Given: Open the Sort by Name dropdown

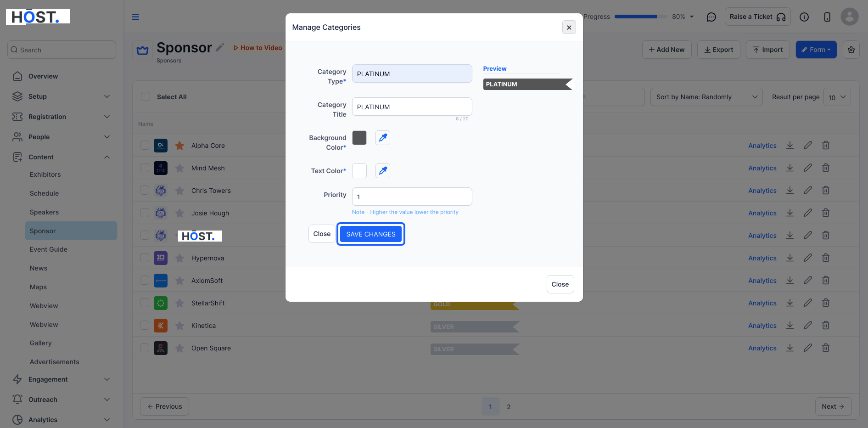Looking at the screenshot, I should tap(706, 97).
